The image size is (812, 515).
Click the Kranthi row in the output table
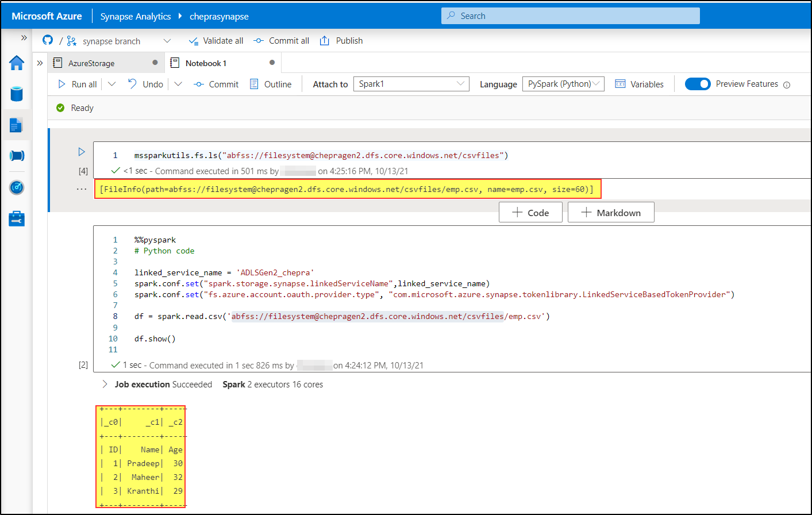click(x=141, y=491)
